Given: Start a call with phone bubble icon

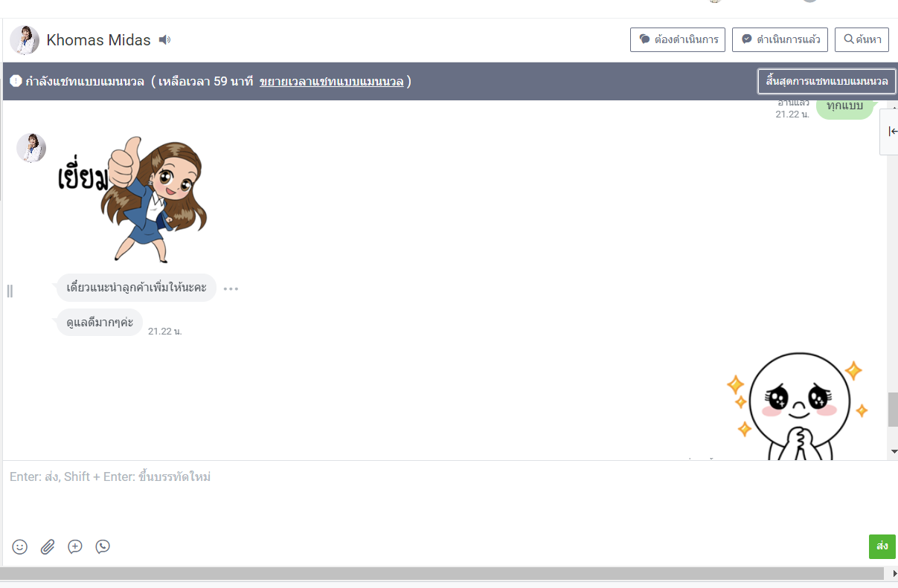Looking at the screenshot, I should tap(103, 546).
